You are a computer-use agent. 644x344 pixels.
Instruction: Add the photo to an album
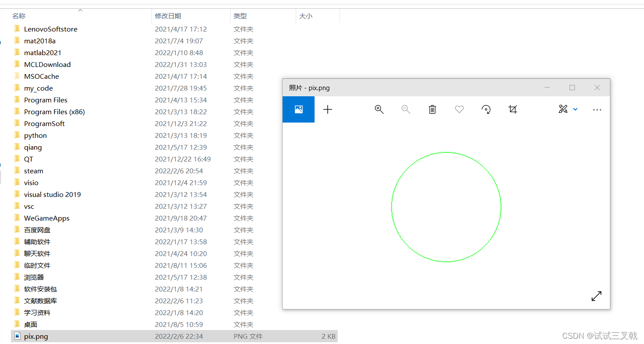click(x=327, y=109)
